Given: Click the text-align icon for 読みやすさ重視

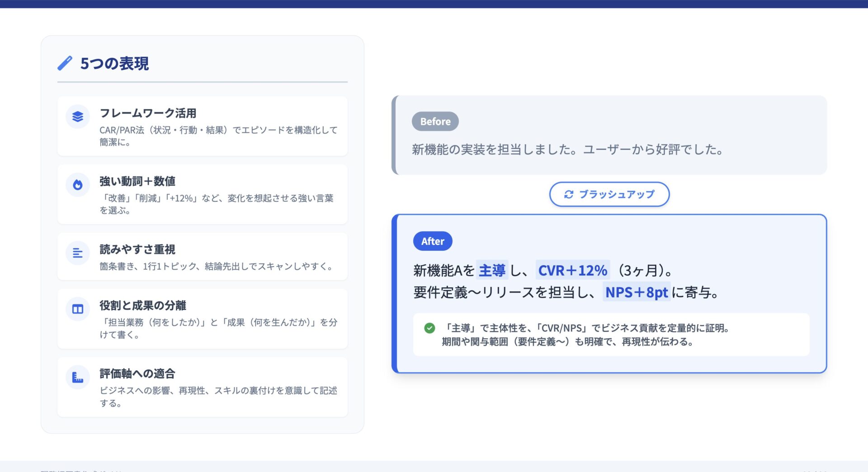Looking at the screenshot, I should (78, 253).
